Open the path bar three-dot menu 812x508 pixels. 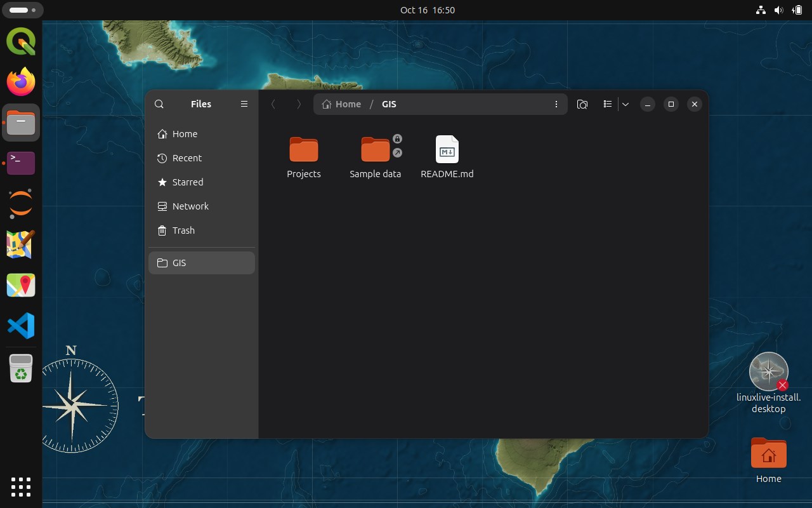click(x=556, y=104)
